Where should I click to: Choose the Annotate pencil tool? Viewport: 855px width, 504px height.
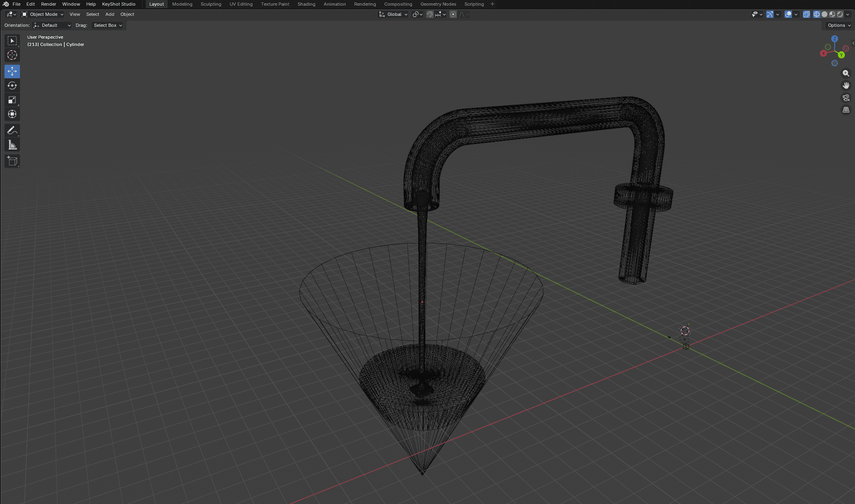(x=12, y=131)
